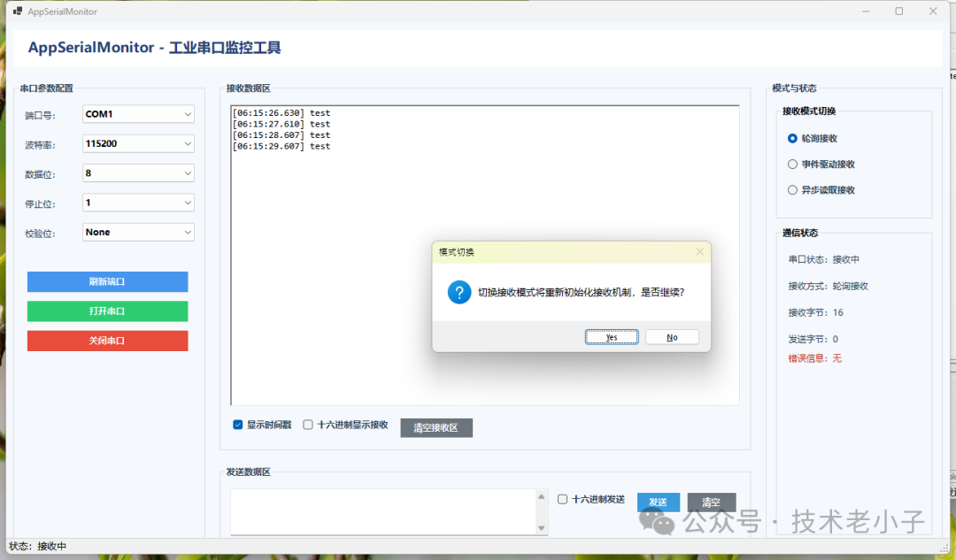Enable 十六进制显示接收 hex display
Viewport: 956px width, 560px height.
pyautogui.click(x=307, y=425)
